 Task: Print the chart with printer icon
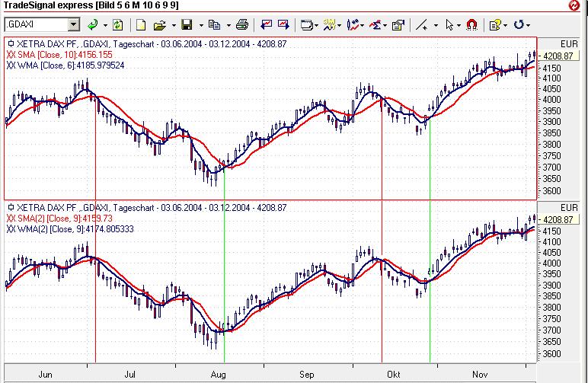242,24
